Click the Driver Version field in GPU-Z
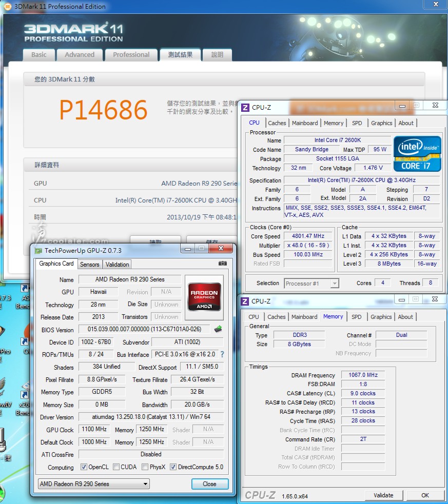The width and height of the screenshot is (448, 504). tap(151, 417)
